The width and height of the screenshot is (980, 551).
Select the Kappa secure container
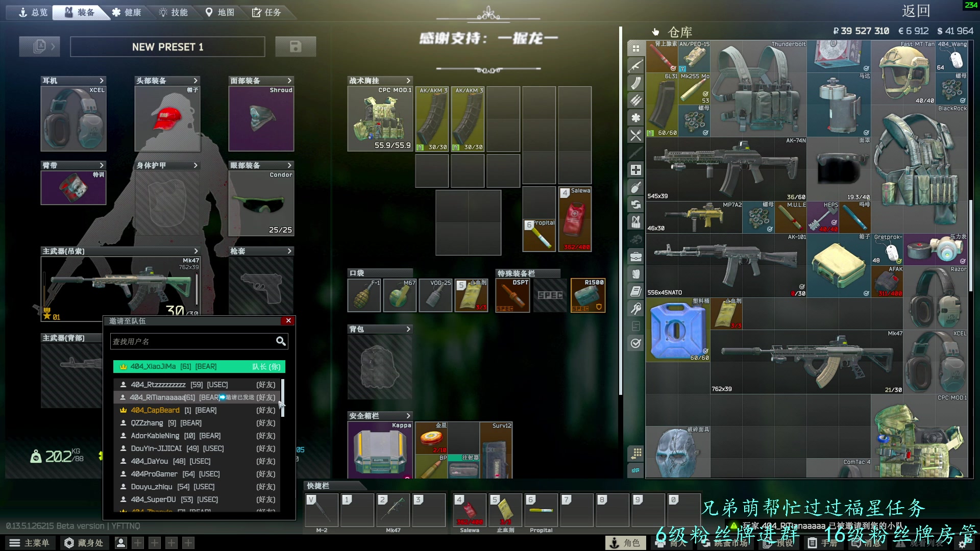click(x=380, y=450)
